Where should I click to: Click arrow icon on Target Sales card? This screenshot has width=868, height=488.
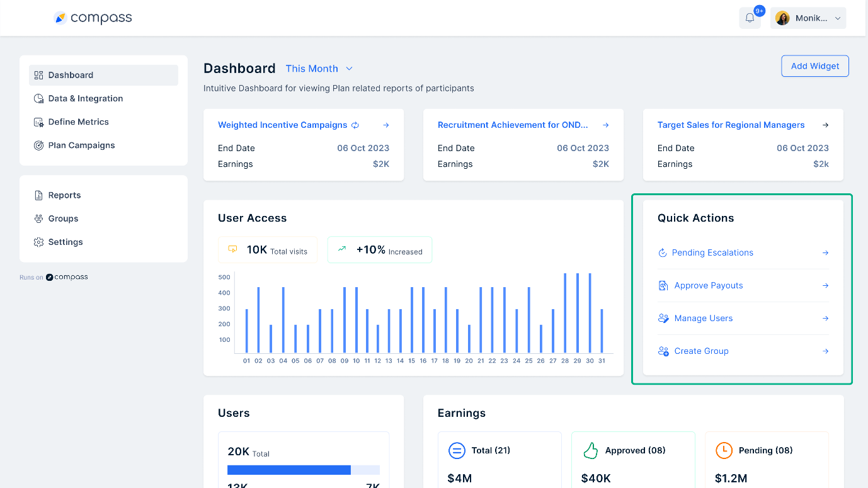click(826, 125)
